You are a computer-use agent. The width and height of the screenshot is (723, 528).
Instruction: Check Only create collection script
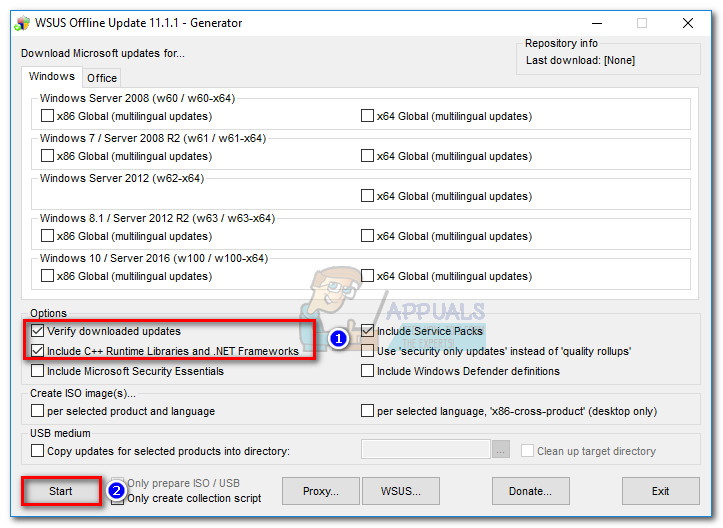point(118,499)
